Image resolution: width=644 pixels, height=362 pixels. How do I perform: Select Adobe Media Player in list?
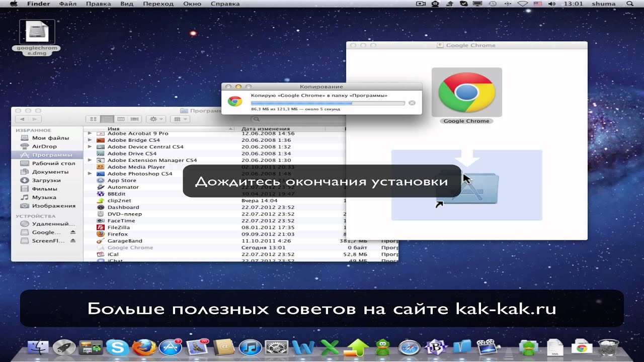[x=136, y=167]
